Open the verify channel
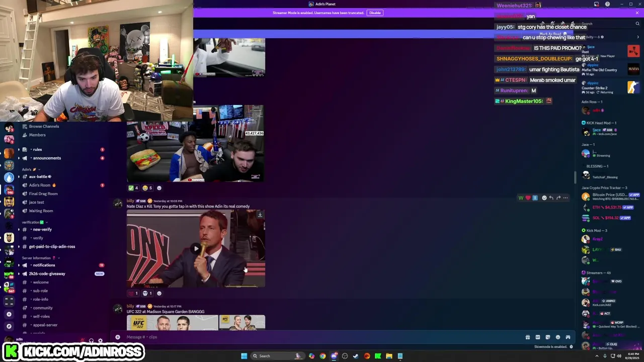This screenshot has width=644, height=362. [38, 238]
